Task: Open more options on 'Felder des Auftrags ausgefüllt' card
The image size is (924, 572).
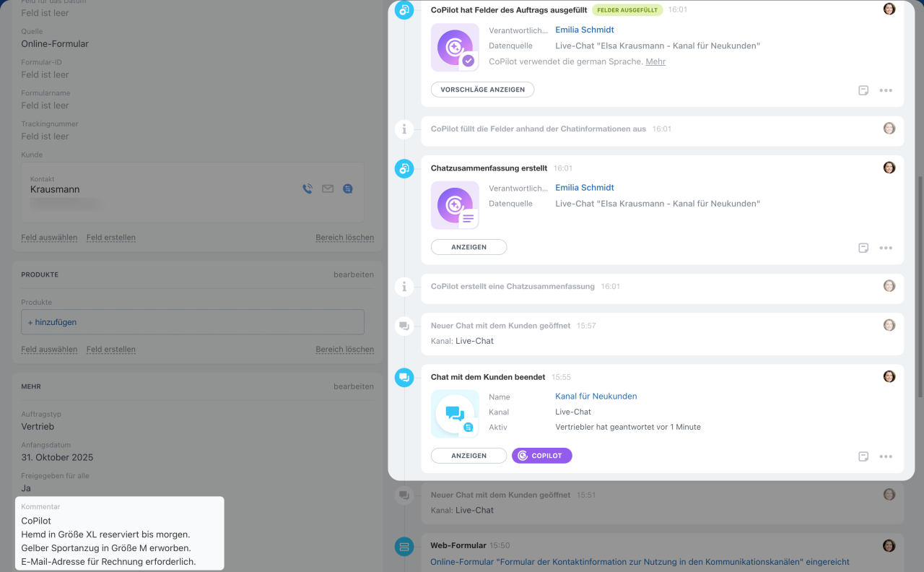Action: coord(886,90)
